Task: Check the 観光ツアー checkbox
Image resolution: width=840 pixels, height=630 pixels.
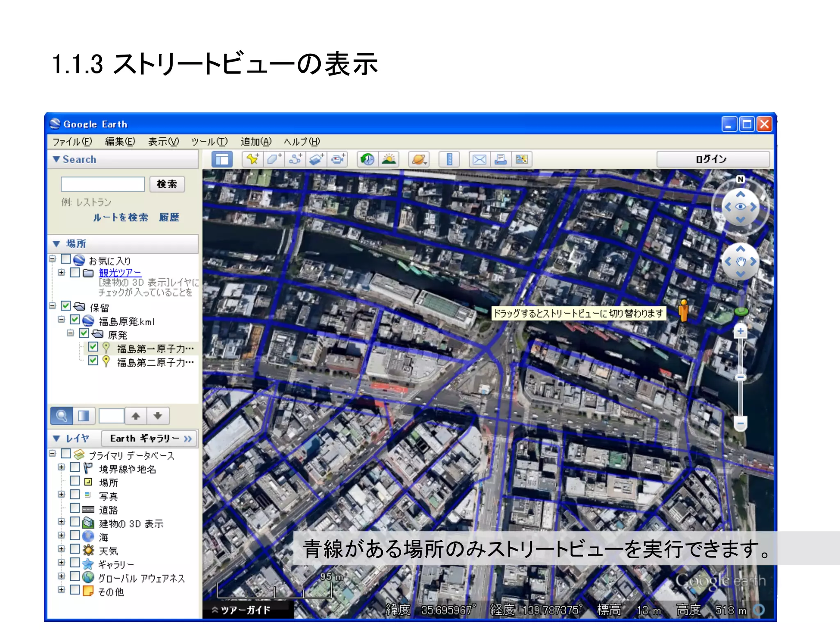Action: coord(75,272)
